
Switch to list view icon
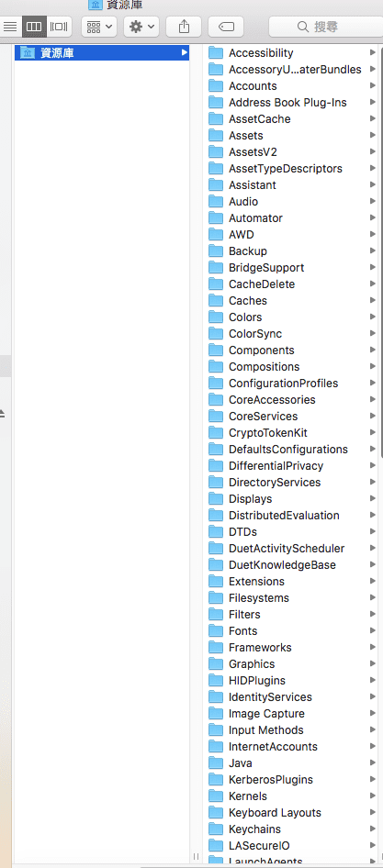tap(10, 26)
